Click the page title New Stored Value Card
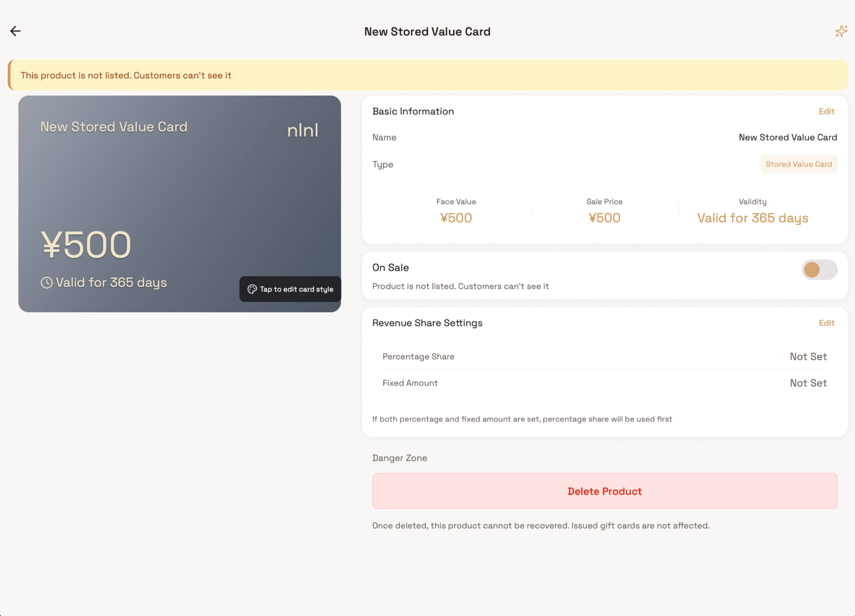This screenshot has width=855, height=616. click(x=427, y=31)
